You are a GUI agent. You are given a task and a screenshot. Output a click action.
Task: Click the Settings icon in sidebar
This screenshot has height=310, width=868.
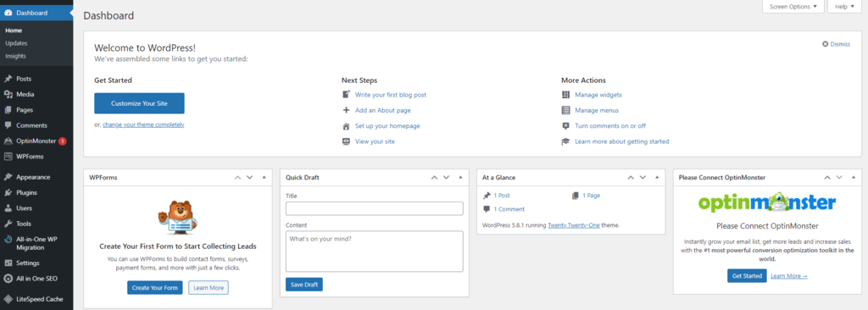(8, 263)
